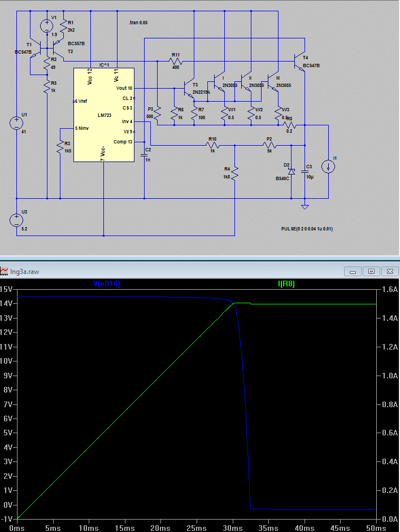The width and height of the screenshot is (400, 532).
Task: Click the PULSE(0 2 0 0.04 1u 0.01) text
Action: [x=307, y=229]
